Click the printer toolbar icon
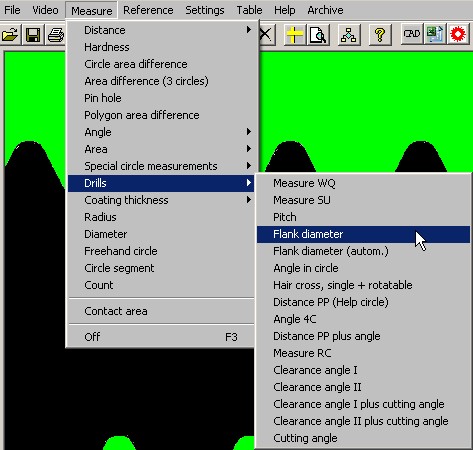473x450 pixels. pos(55,34)
